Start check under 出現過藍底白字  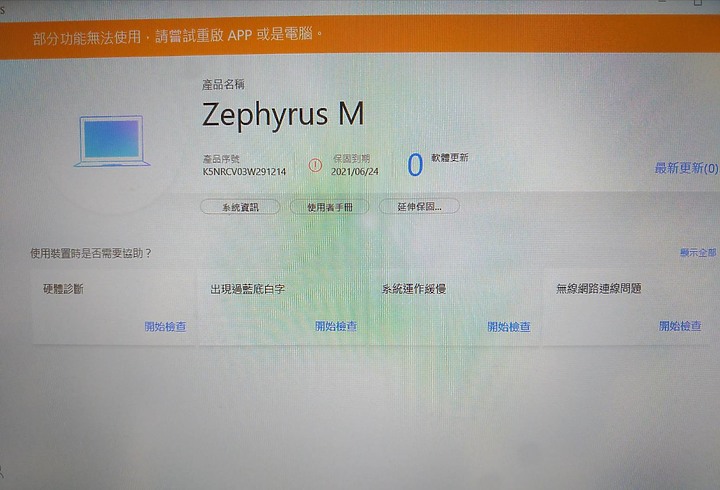click(x=336, y=326)
